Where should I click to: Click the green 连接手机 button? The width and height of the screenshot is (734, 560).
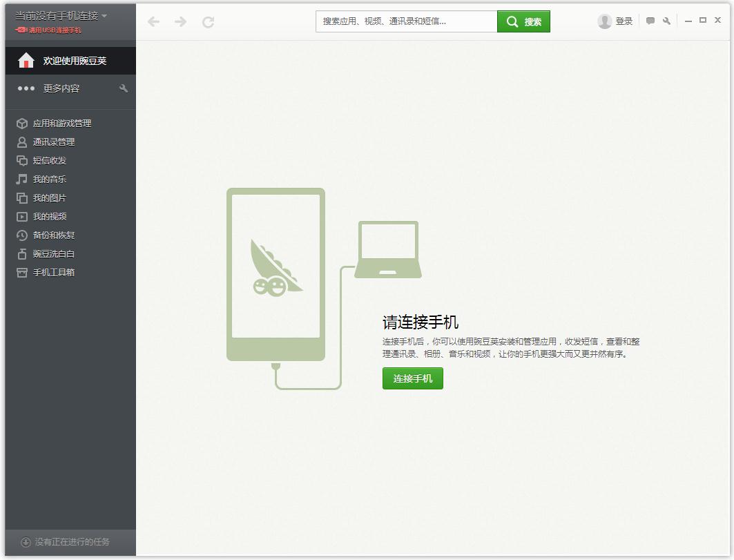[x=412, y=378]
